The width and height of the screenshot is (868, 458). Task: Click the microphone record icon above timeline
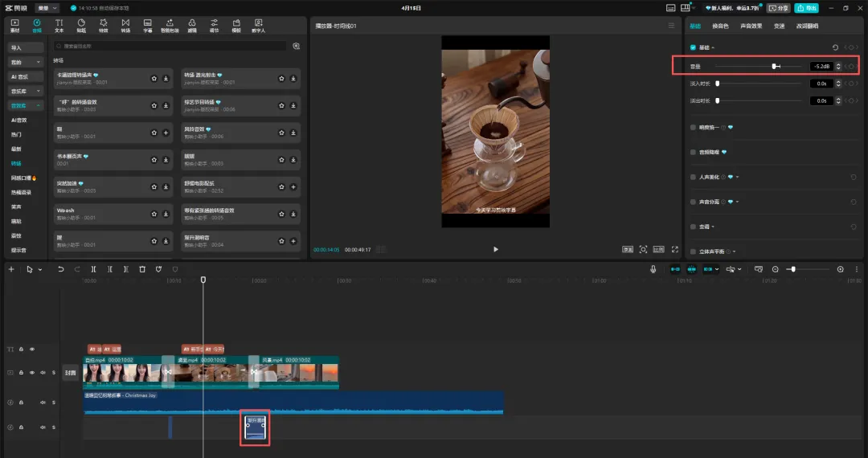653,269
